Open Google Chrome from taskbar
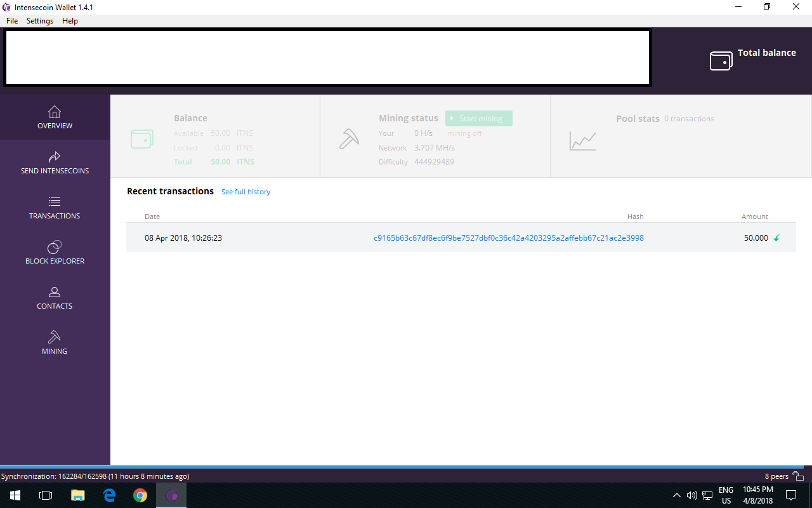This screenshot has width=812, height=508. click(x=140, y=495)
